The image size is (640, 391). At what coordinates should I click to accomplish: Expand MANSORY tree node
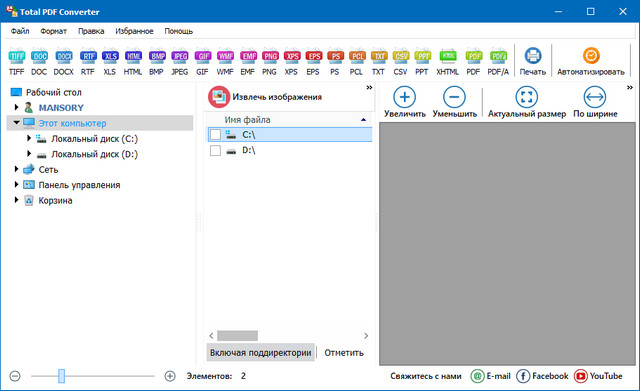pyautogui.click(x=16, y=107)
